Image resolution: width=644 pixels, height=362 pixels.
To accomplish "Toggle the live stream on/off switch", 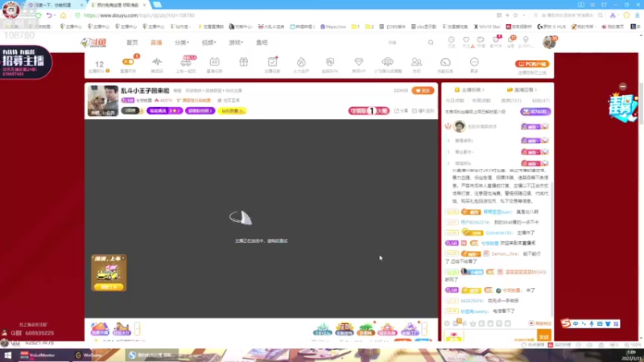I will coord(128,62).
